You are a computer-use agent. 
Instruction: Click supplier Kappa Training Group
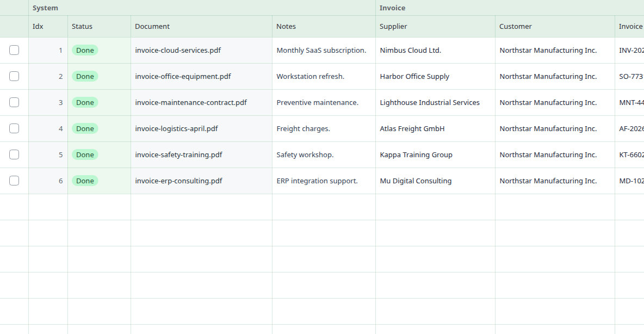pos(435,154)
